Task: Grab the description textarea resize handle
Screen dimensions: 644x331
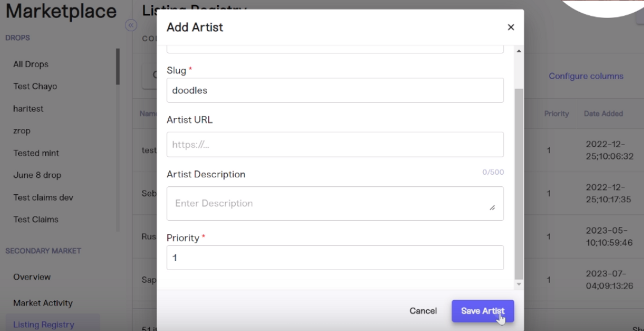Action: pyautogui.click(x=492, y=208)
